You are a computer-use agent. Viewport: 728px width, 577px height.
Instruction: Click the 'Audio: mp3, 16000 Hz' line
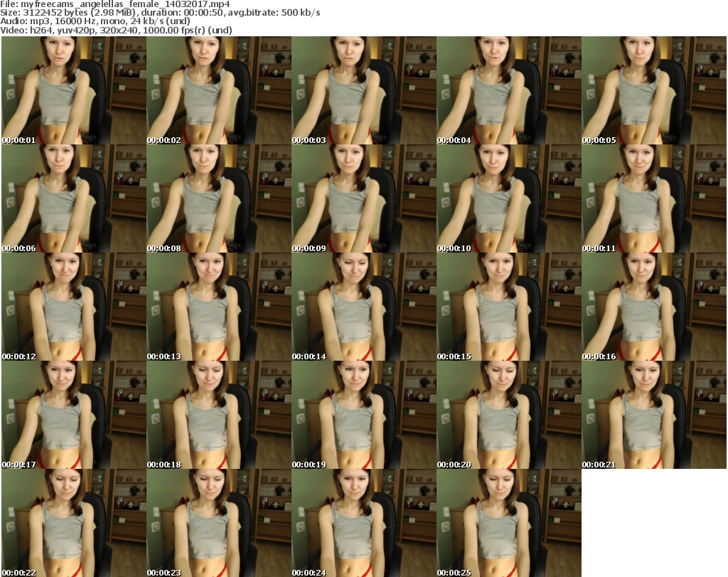pos(95,21)
